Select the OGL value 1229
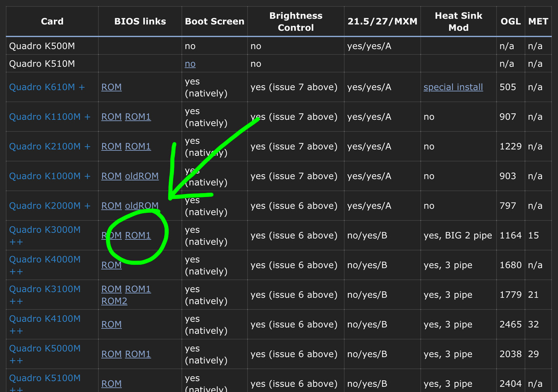This screenshot has width=558, height=392. point(511,146)
